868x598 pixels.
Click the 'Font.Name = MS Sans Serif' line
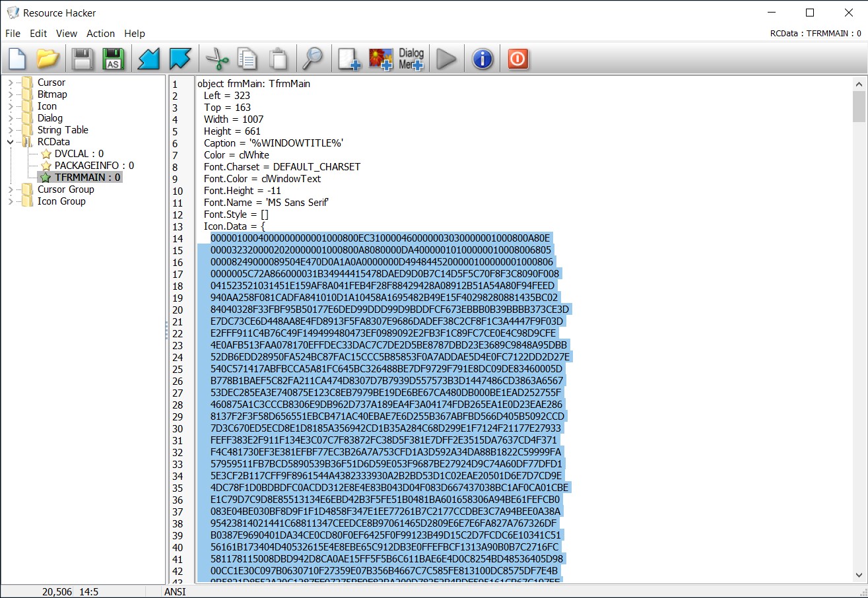(x=267, y=203)
